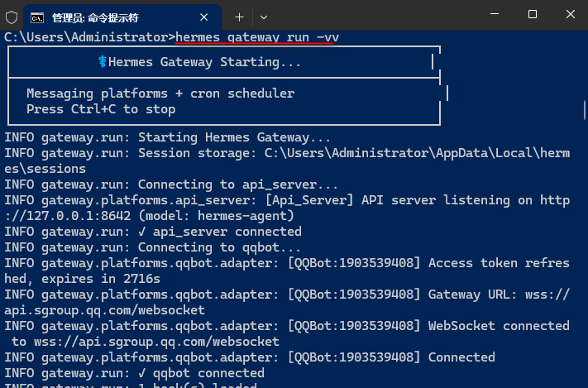Click the Press Ctrl+C to stop text

click(101, 109)
